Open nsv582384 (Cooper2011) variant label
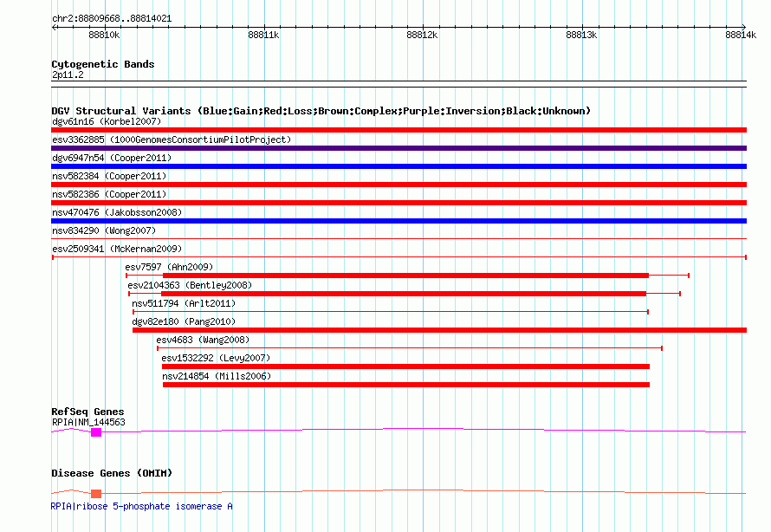 point(108,176)
